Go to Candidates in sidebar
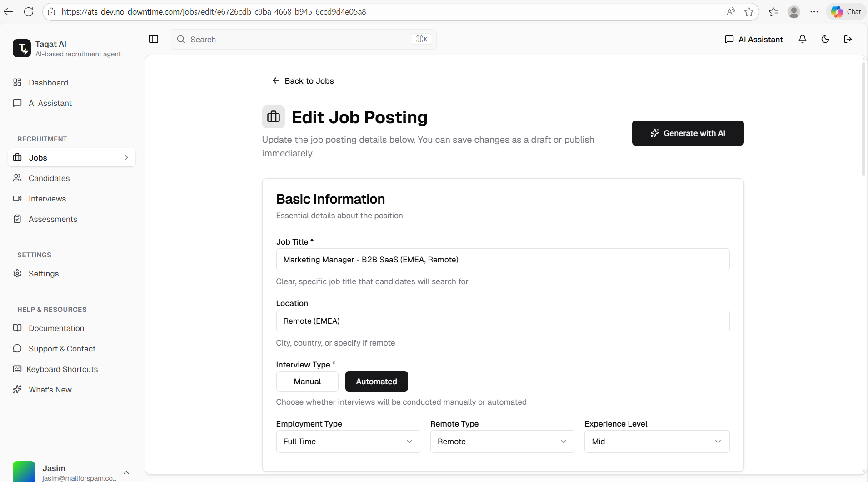The image size is (868, 482). (49, 178)
